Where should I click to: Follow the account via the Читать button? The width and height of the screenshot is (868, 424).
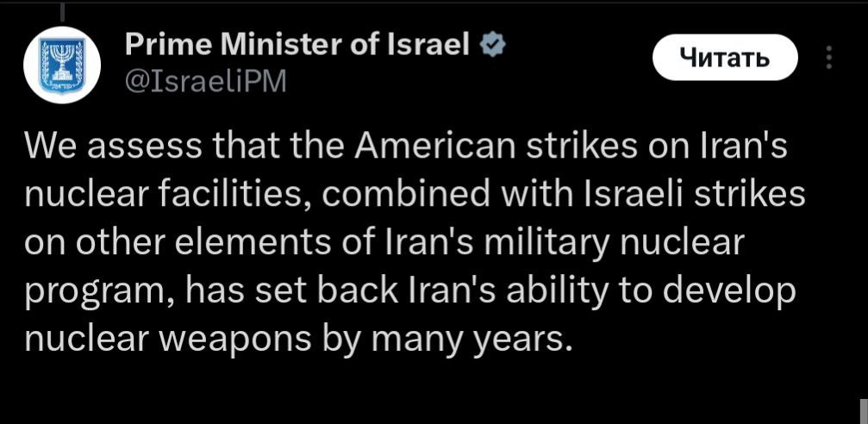(x=725, y=57)
